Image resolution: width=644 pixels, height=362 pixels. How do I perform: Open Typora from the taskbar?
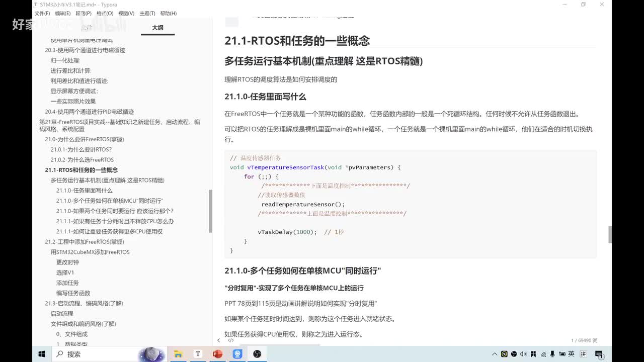tap(198, 354)
